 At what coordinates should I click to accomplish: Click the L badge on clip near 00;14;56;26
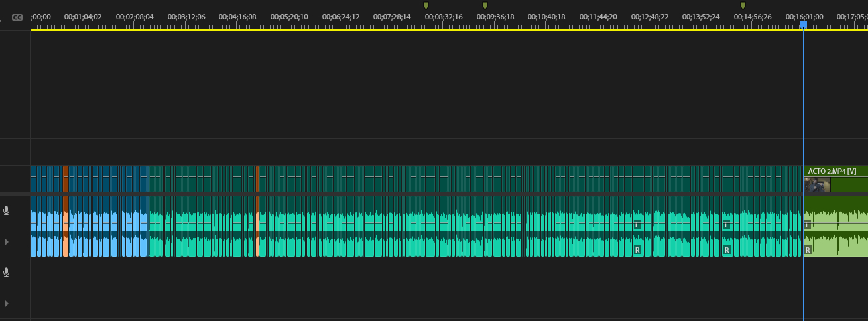(x=727, y=225)
